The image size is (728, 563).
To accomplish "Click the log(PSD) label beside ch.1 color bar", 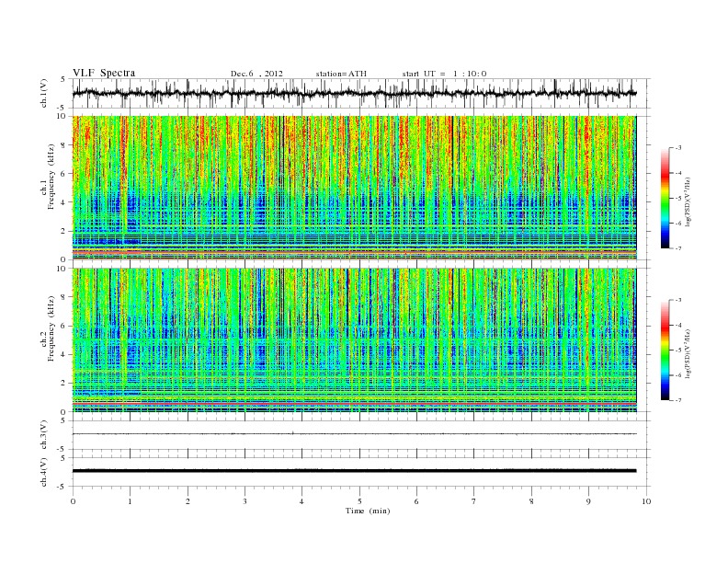I will pos(688,201).
